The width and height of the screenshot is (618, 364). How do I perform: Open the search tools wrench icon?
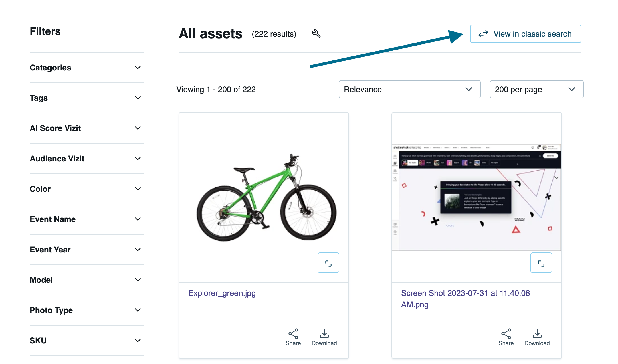click(x=316, y=33)
